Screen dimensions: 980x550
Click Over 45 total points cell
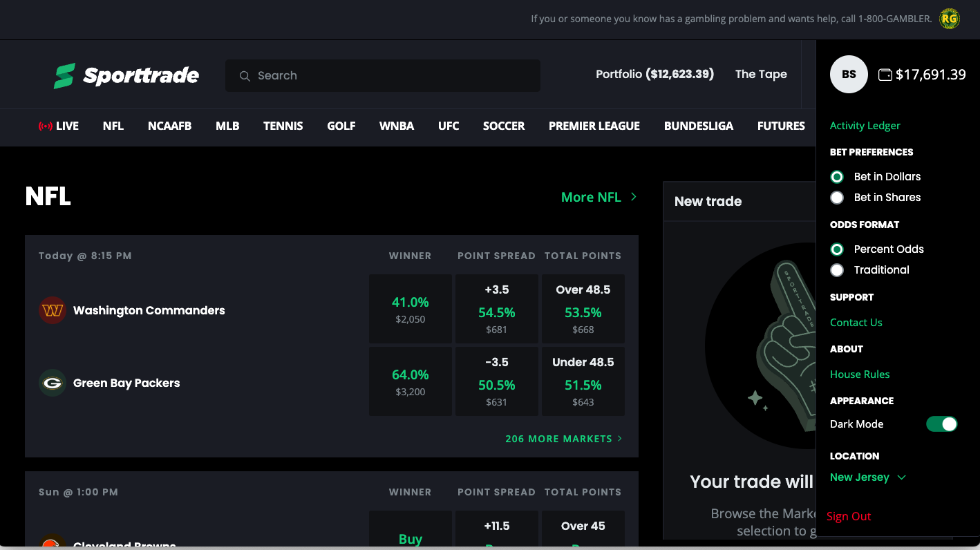pos(583,529)
